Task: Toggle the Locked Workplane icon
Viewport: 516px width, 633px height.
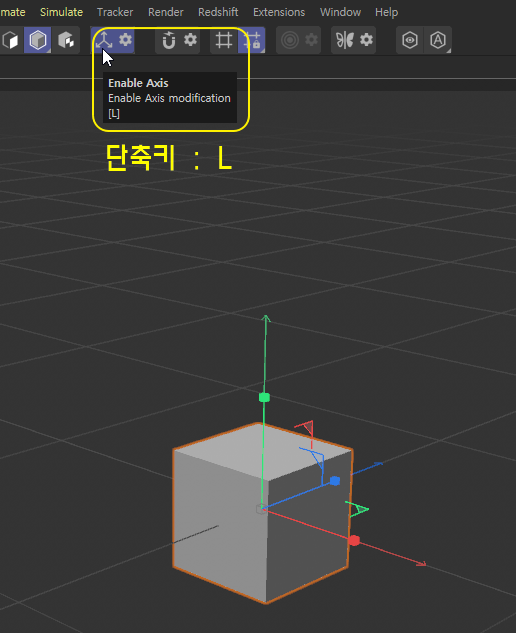Action: 252,40
